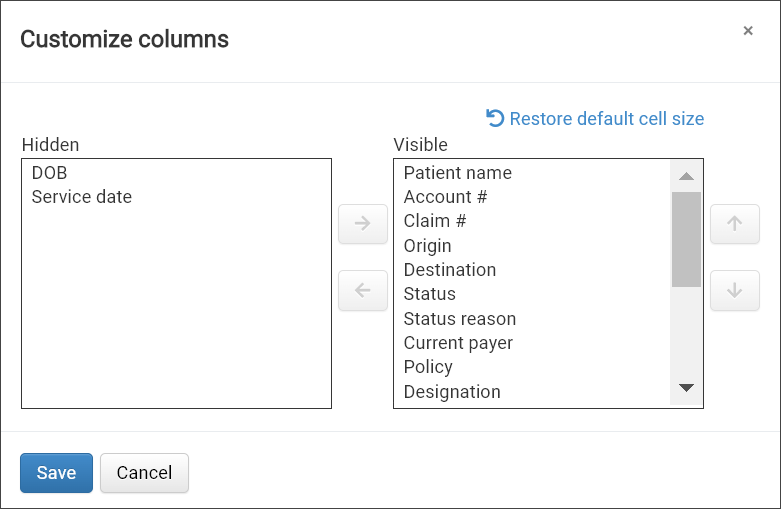Image resolution: width=781 pixels, height=509 pixels.
Task: Cancel the column changes
Action: coord(144,473)
